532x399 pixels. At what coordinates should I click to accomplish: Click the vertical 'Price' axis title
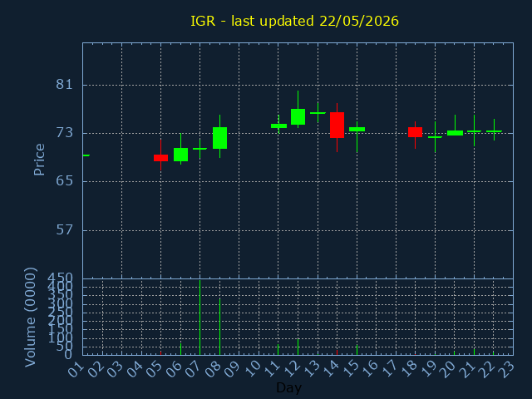click(39, 160)
